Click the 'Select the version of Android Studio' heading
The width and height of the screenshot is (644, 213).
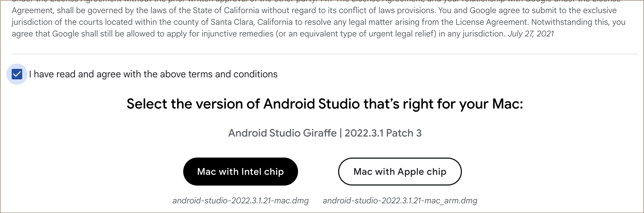(x=324, y=104)
